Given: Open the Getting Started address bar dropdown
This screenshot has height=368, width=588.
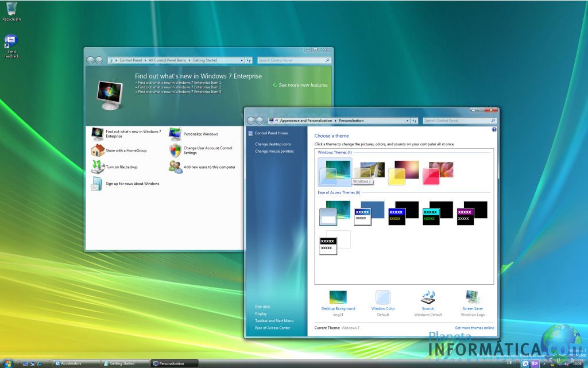Looking at the screenshot, I should pyautogui.click(x=242, y=60).
